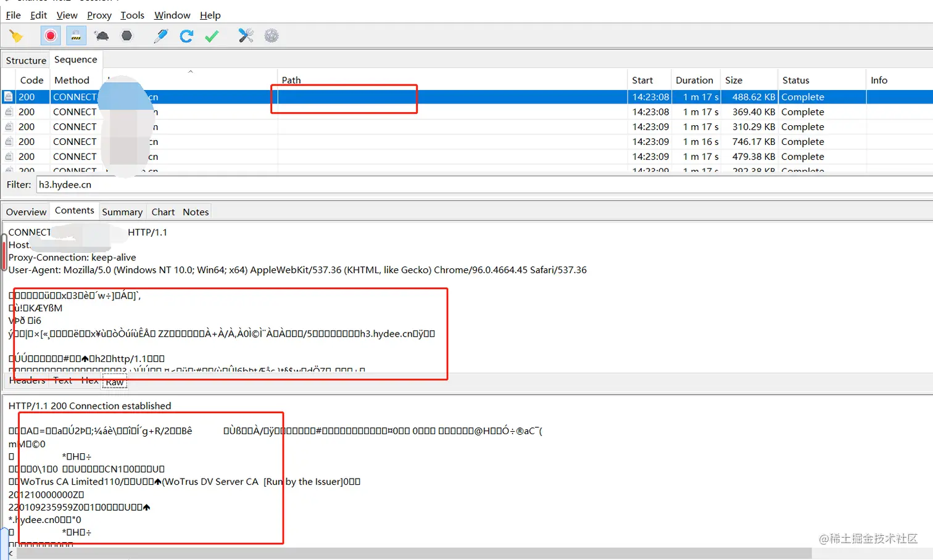Select the request sized 310.29 KB
933x560 pixels.
(466, 126)
